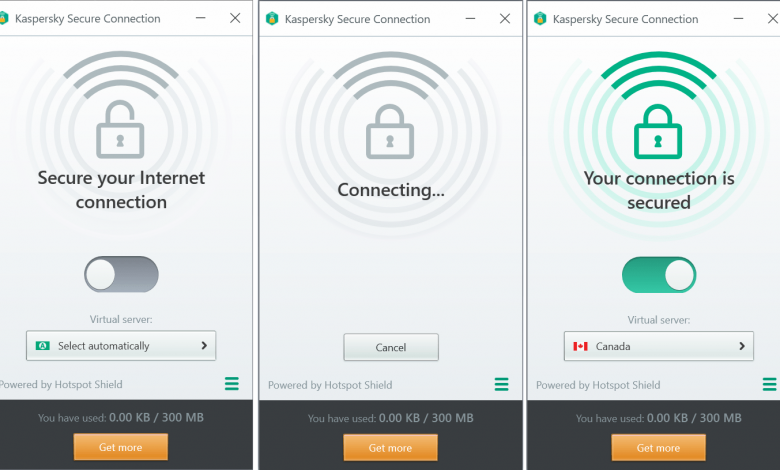Click the chevron arrow next to Canada
This screenshot has width=780, height=470.
click(742, 346)
